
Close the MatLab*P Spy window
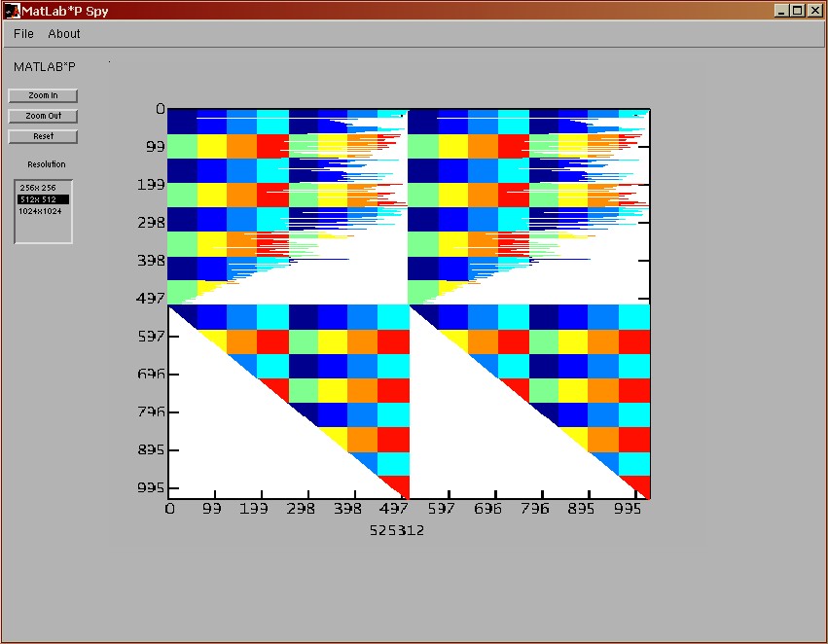(814, 10)
